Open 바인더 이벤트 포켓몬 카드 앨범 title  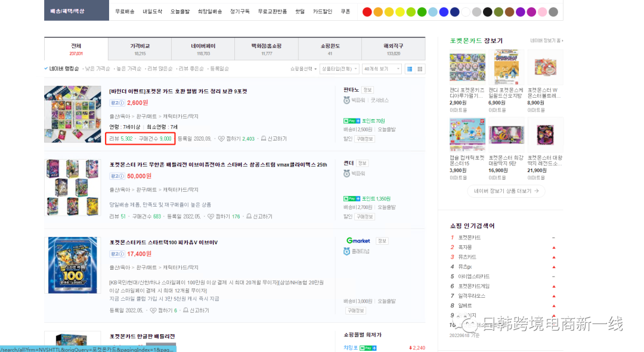coord(178,92)
